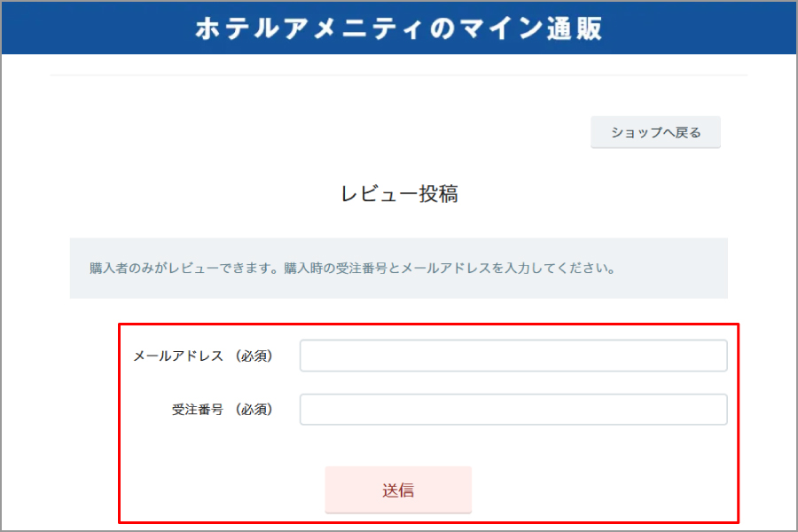Click the (必須) marker beside 受注番号
Image resolution: width=798 pixels, height=532 pixels.
[254, 410]
